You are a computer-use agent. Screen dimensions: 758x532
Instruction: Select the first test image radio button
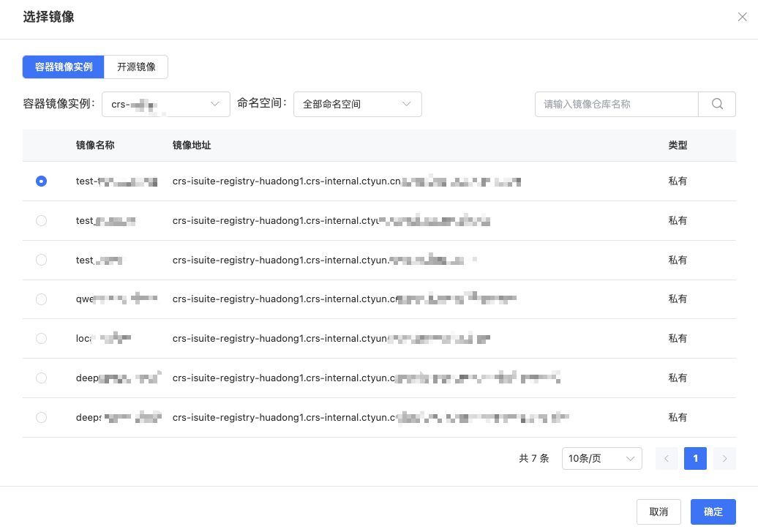coord(42,181)
